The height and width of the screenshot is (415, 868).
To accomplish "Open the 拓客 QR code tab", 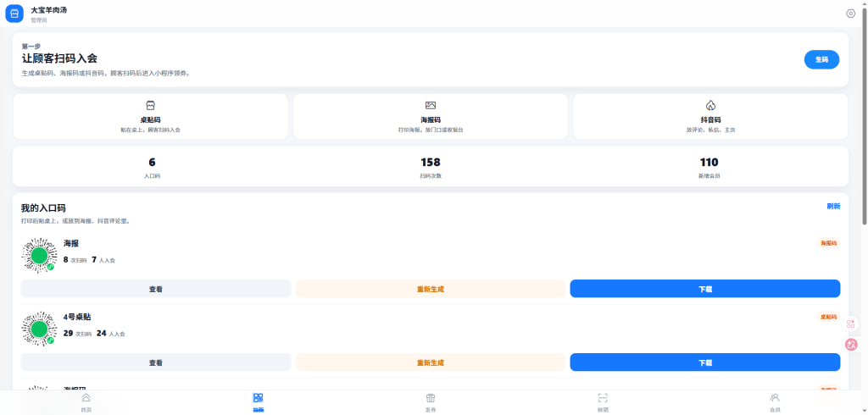I will [x=258, y=401].
